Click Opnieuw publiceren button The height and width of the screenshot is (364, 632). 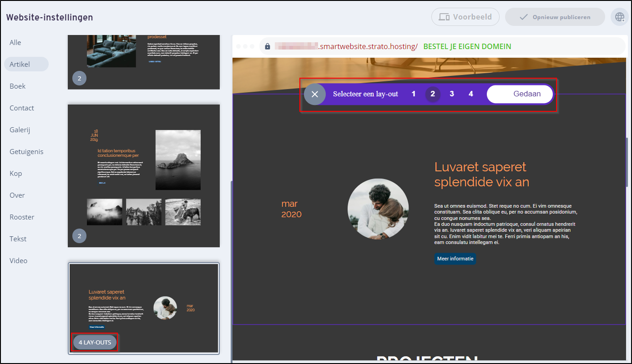click(555, 17)
